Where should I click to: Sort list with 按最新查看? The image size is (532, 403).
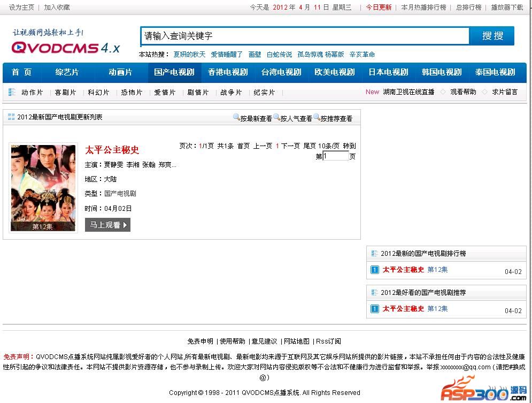(x=256, y=118)
